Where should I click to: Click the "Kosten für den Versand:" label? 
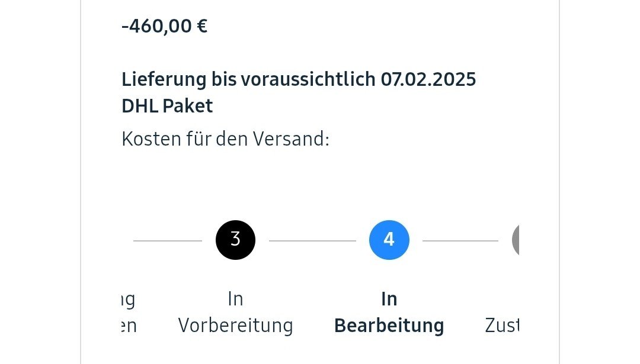point(225,139)
